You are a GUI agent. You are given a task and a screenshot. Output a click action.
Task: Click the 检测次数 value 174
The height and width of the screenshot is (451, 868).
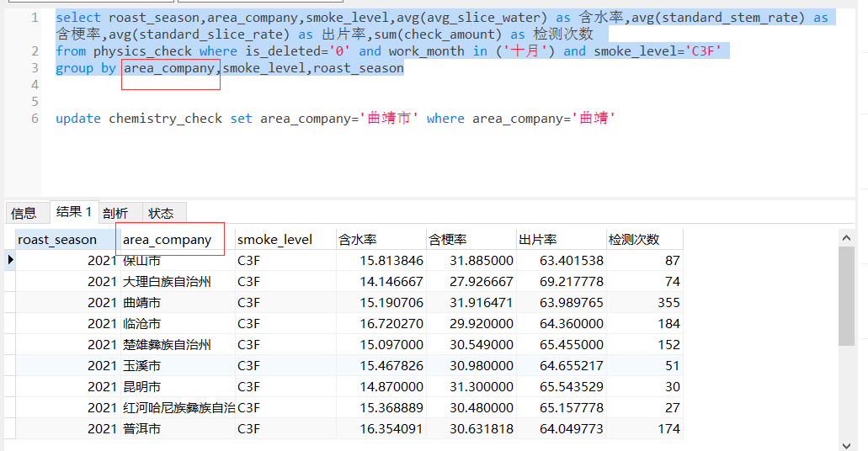[668, 429]
